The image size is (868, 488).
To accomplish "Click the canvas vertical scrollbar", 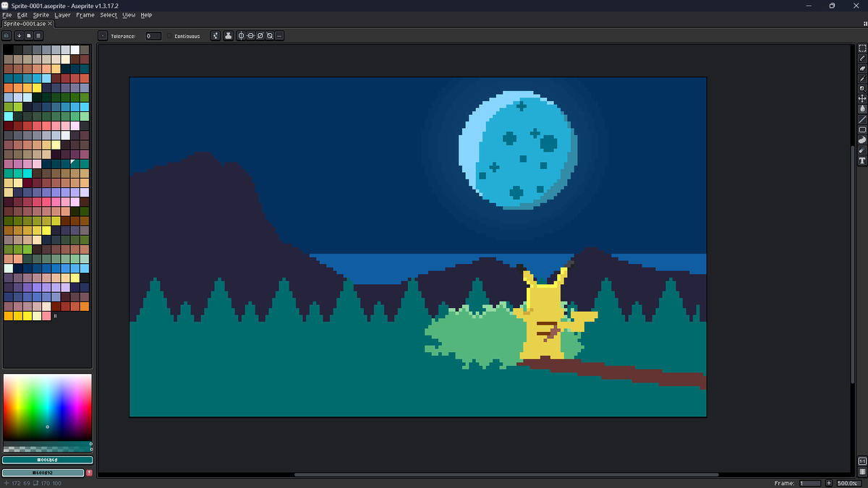I will (x=852, y=264).
